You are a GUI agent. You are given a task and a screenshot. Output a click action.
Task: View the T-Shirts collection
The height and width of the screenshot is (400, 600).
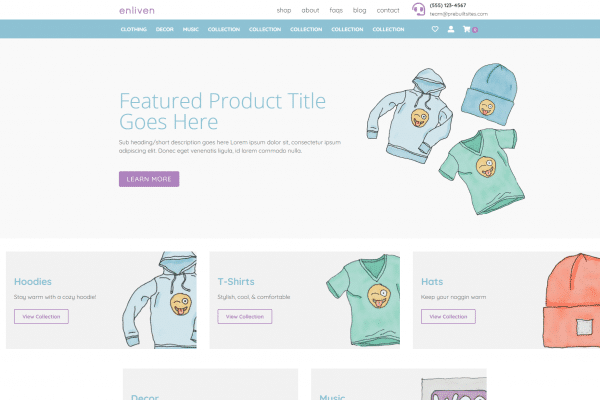coord(245,317)
